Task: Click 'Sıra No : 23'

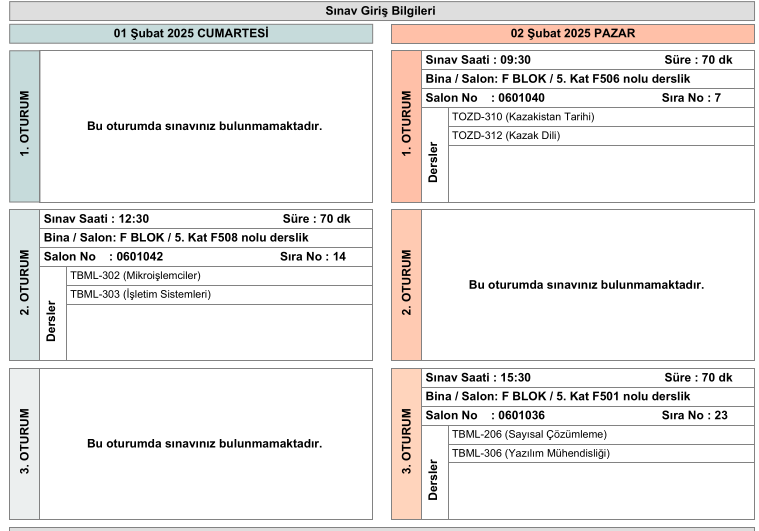Action: (x=695, y=415)
